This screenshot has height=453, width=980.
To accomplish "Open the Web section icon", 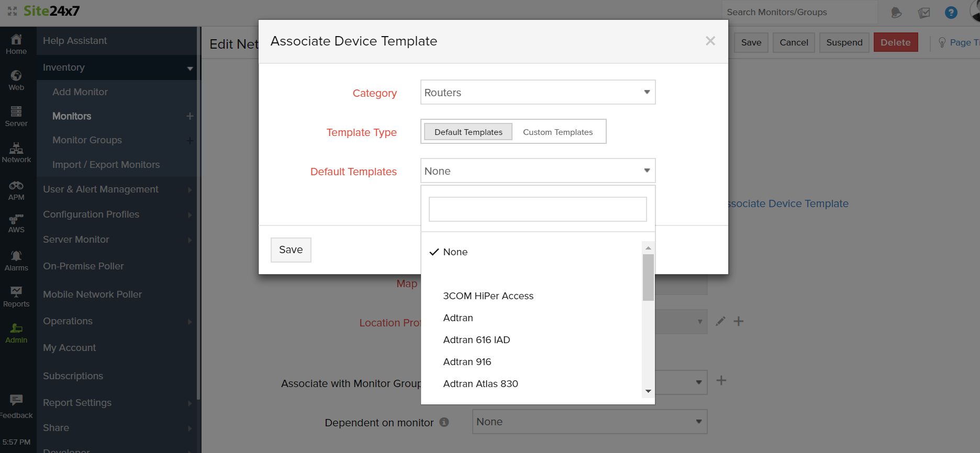I will (16, 75).
